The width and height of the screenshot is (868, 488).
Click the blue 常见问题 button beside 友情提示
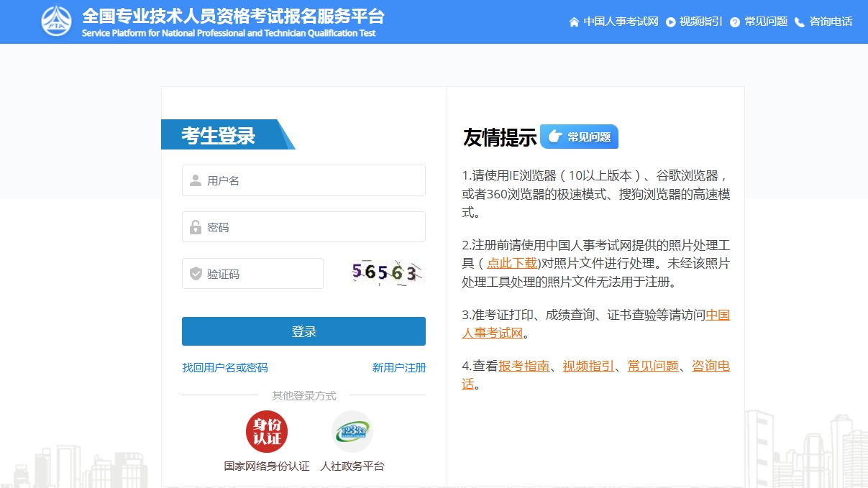point(580,137)
